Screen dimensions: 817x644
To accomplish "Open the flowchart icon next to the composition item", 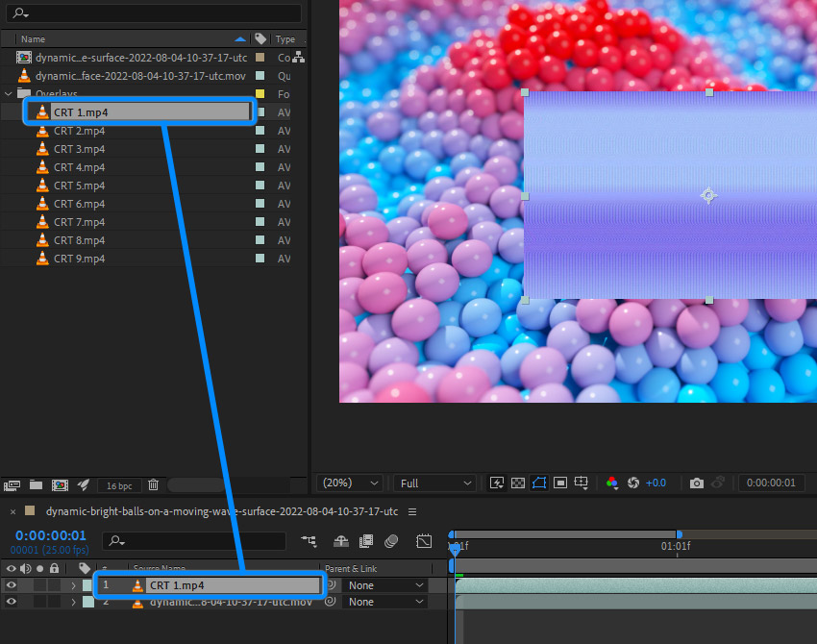I will [299, 58].
